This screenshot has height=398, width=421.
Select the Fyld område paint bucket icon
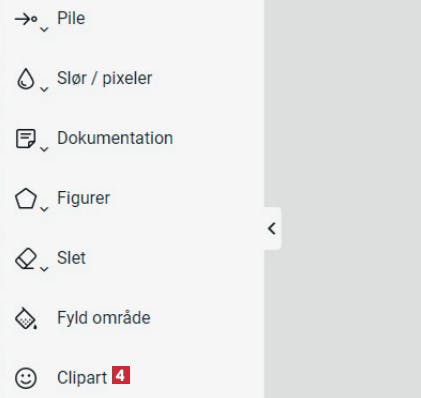tap(26, 318)
